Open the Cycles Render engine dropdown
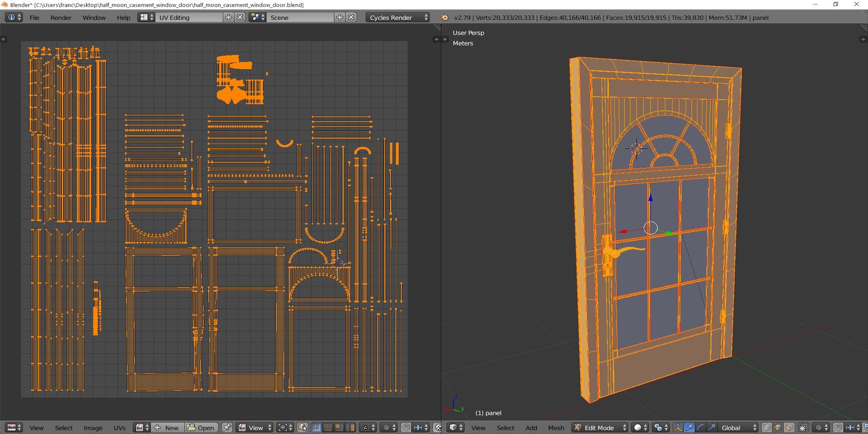The image size is (868, 434). 398,18
